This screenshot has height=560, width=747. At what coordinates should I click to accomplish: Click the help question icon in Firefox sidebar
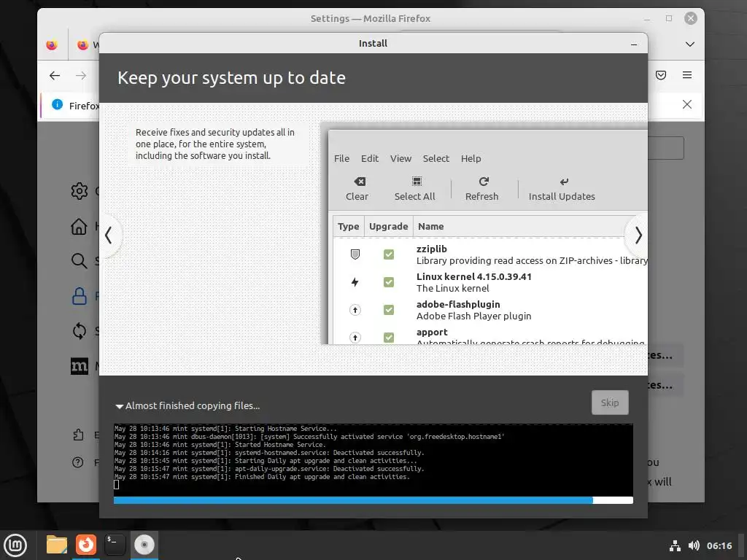point(77,462)
